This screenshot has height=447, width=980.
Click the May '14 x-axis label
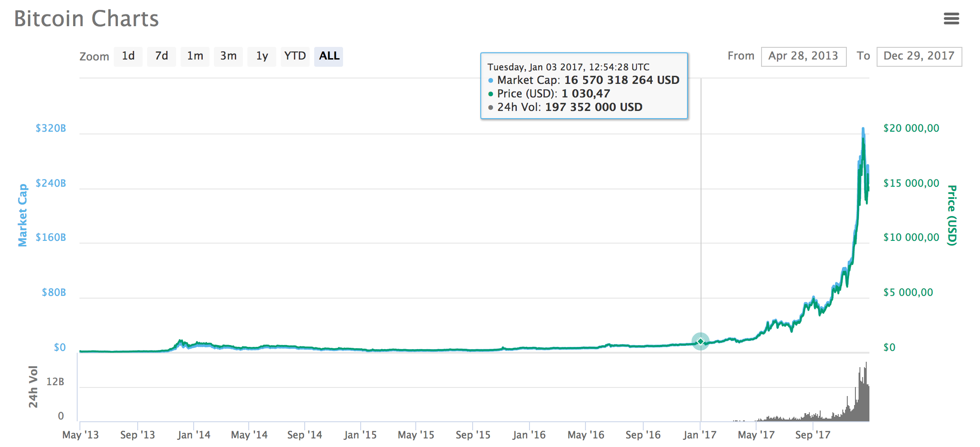[x=249, y=435]
